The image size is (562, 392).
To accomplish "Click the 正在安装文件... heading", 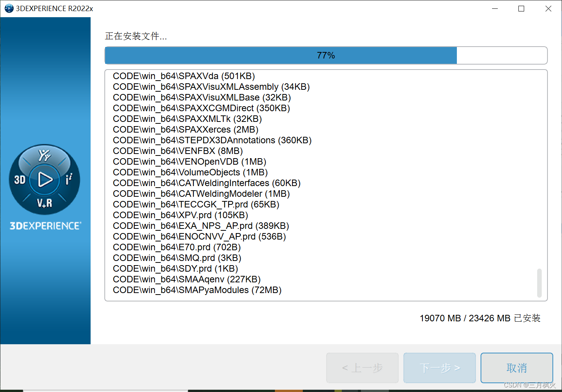I will 136,36.
